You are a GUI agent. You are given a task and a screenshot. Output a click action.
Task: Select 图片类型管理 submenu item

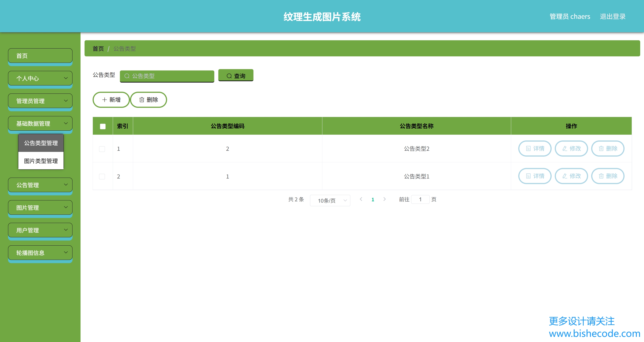[x=41, y=161]
